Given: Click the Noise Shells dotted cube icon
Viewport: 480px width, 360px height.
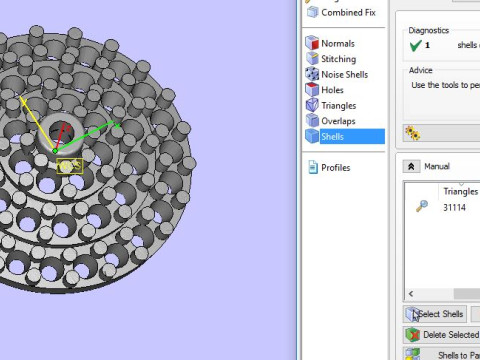Looking at the screenshot, I should click(312, 74).
